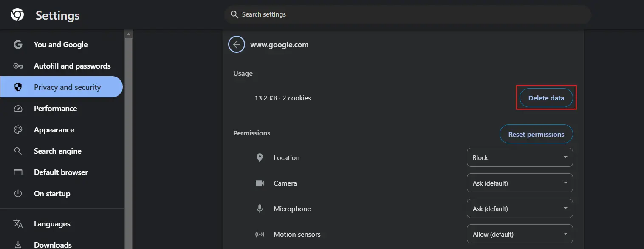Click the back arrow beside www.google.com
The height and width of the screenshot is (249, 644).
[237, 44]
